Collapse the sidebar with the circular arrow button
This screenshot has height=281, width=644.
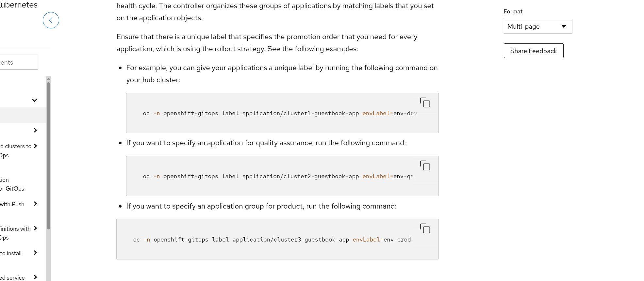point(51,20)
